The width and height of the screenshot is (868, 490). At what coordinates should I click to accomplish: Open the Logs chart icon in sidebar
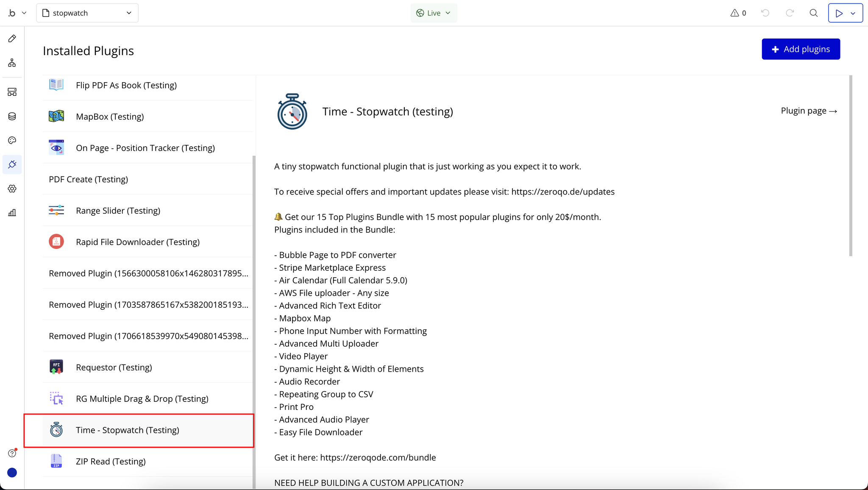pos(12,213)
